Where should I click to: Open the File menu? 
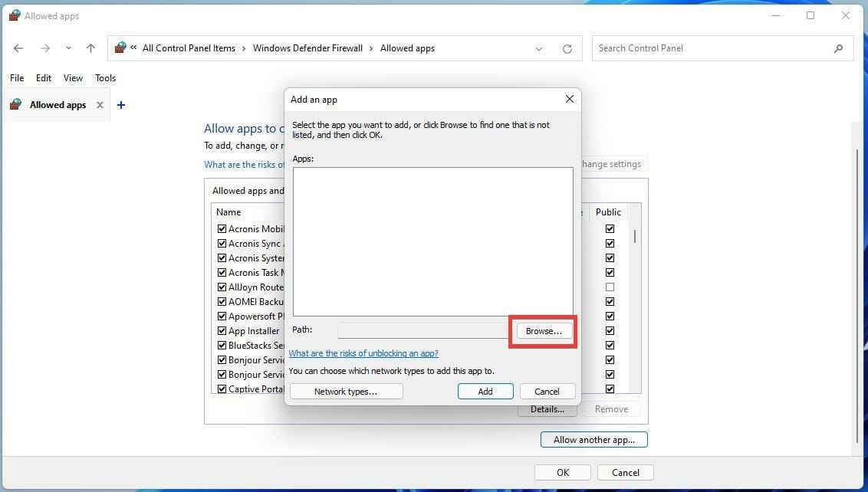click(x=17, y=78)
